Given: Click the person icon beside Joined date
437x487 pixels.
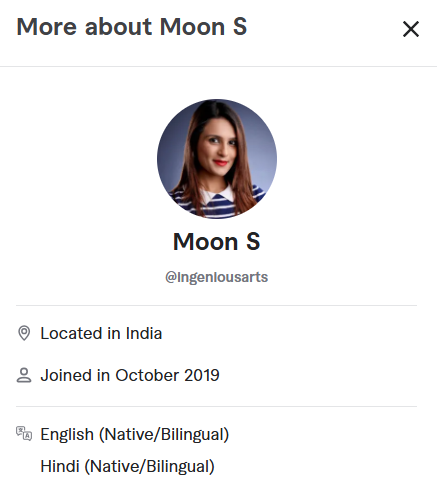Looking at the screenshot, I should (24, 375).
